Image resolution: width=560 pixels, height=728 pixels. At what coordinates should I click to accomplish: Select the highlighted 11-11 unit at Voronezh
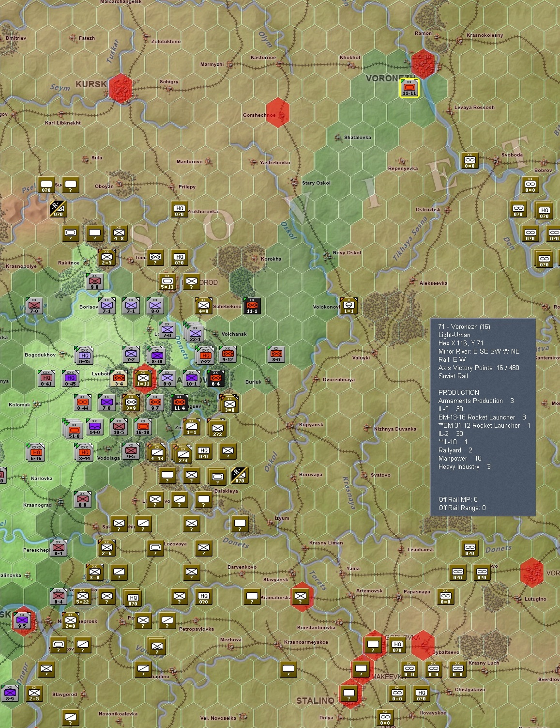coord(409,88)
